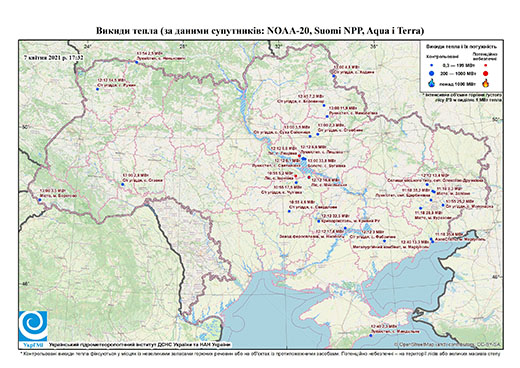Click the red 16.8 MW forest fire marker
Screen dimensions: 520x368
pyautogui.click(x=309, y=177)
